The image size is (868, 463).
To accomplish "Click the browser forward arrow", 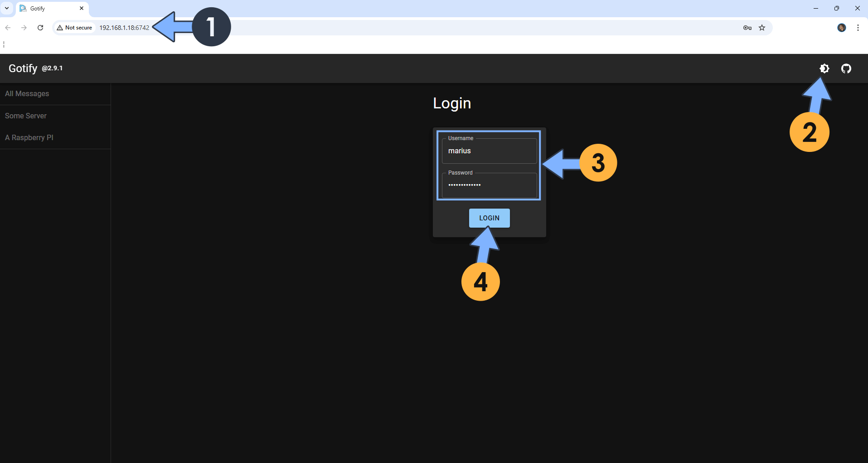I will tap(24, 28).
